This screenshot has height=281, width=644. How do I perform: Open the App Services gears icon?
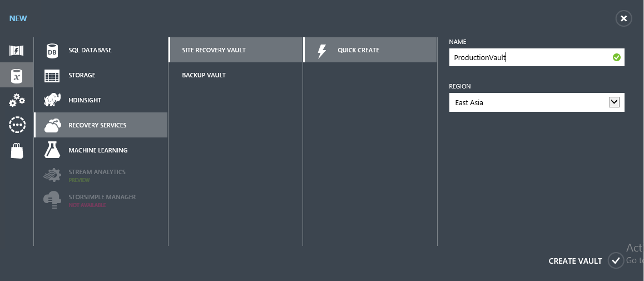17,100
